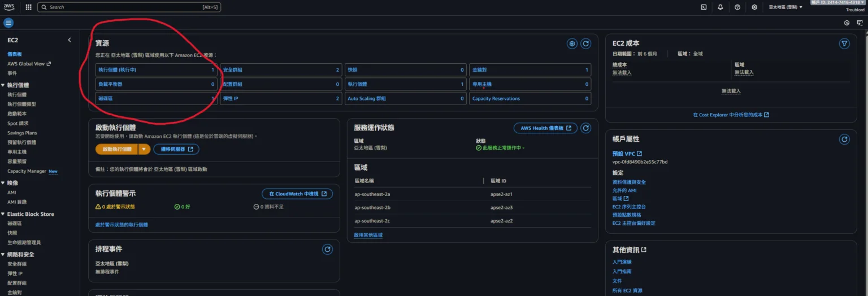Open EC2 序列主控台 link

tap(630, 207)
